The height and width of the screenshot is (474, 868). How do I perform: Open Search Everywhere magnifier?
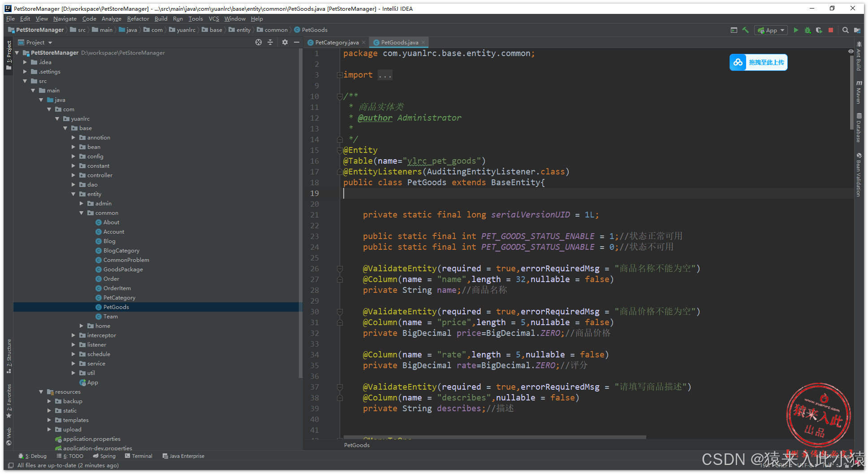pyautogui.click(x=845, y=30)
